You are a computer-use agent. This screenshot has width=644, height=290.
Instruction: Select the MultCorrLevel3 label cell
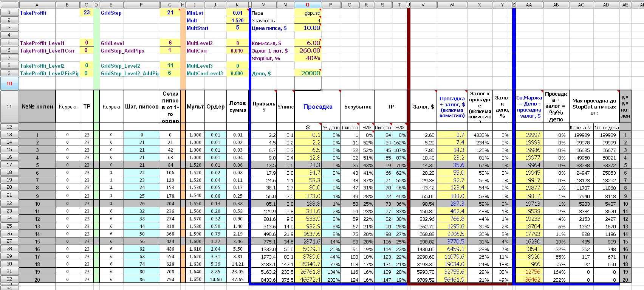(206, 73)
